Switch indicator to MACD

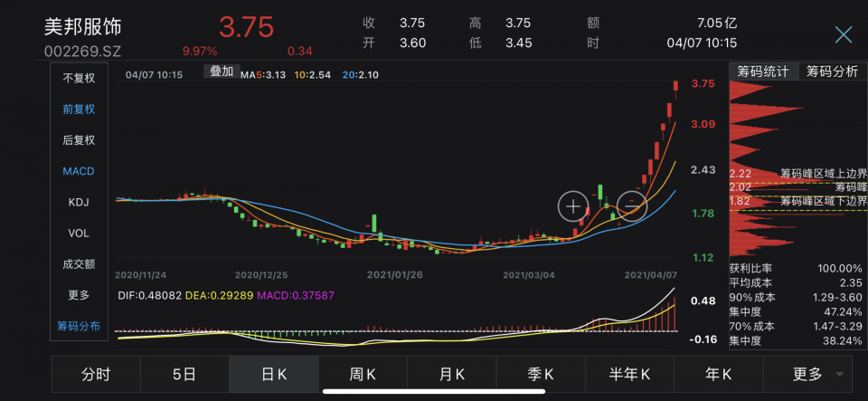79,171
